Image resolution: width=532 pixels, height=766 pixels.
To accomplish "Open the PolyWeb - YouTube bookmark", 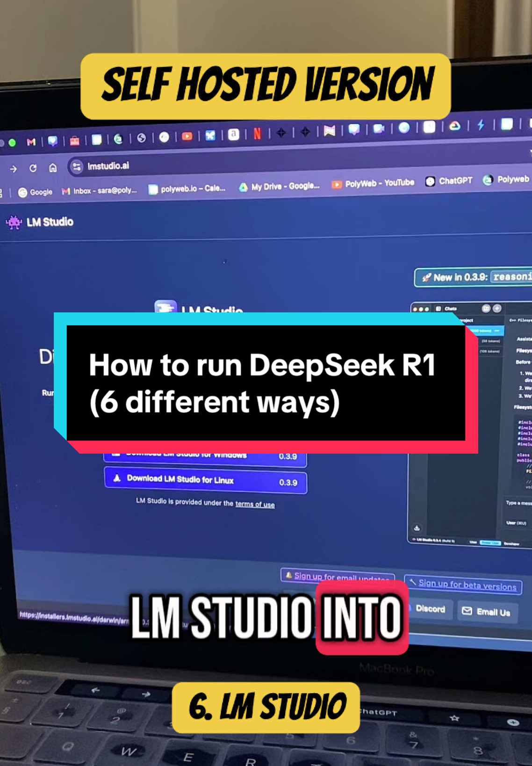I will [x=373, y=183].
